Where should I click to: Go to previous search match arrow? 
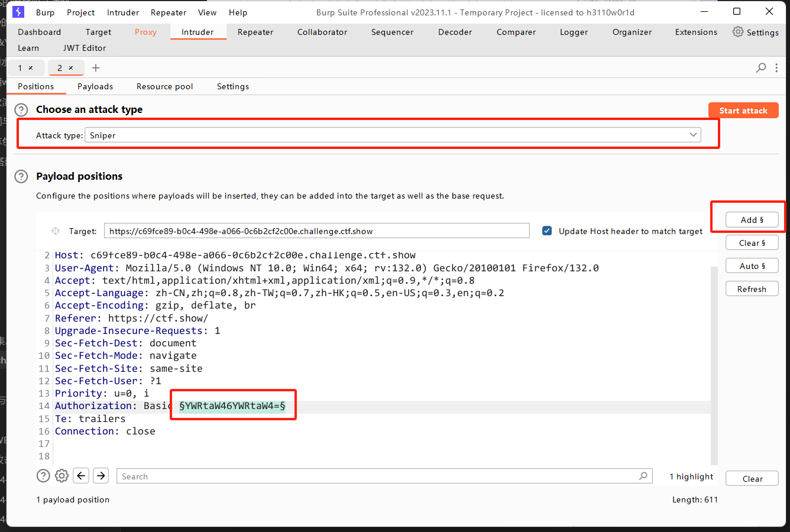coord(82,476)
